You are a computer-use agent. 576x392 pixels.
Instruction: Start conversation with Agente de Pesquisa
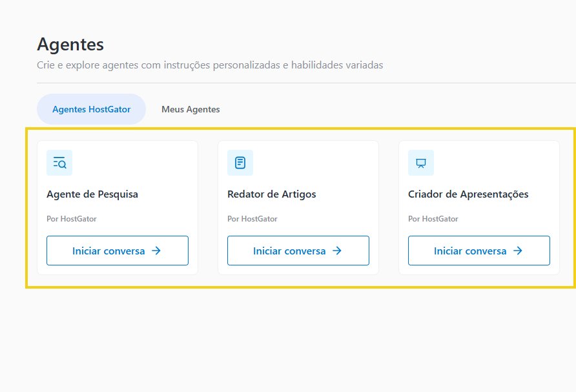tap(118, 251)
